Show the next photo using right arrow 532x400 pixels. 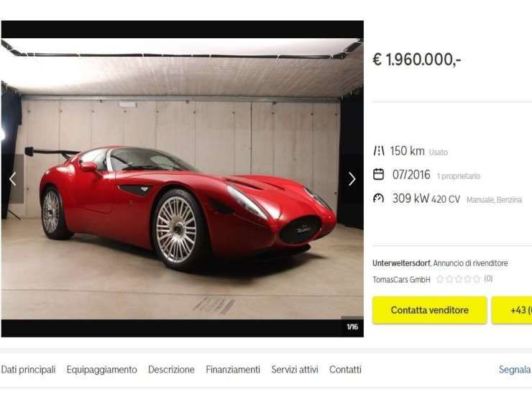point(352,178)
